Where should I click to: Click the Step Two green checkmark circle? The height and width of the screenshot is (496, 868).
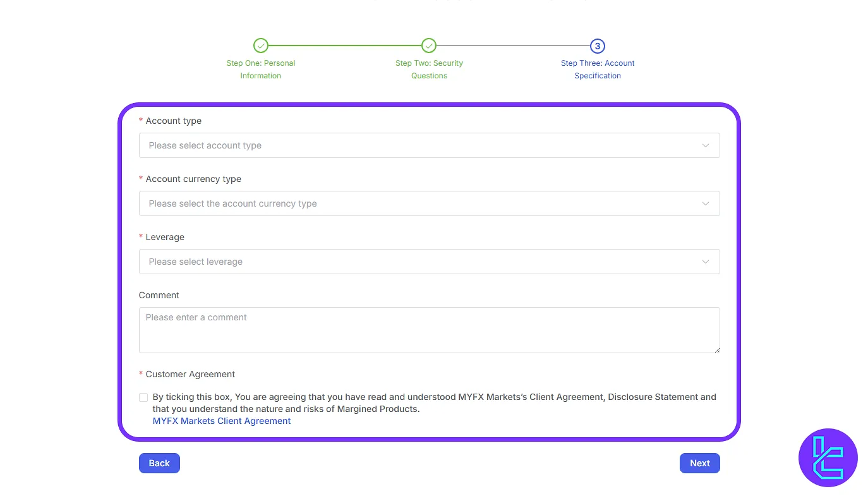coord(429,45)
